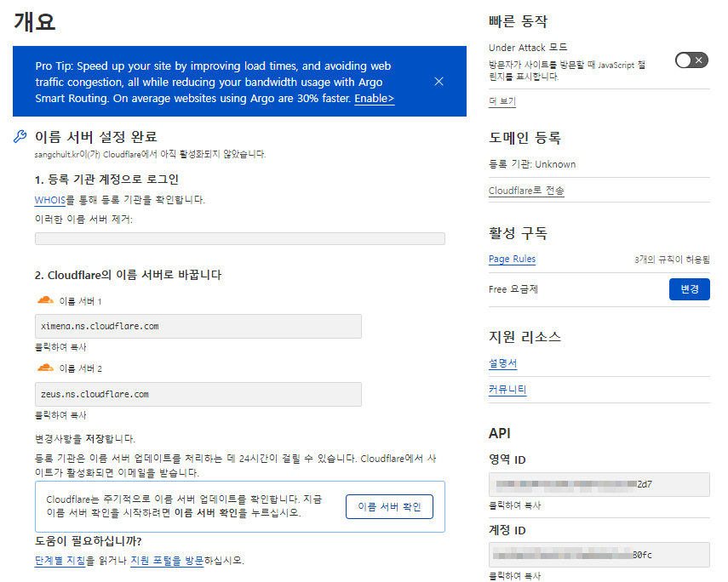Click the empty name servers to remove field
The image size is (728, 582).
pos(239,238)
